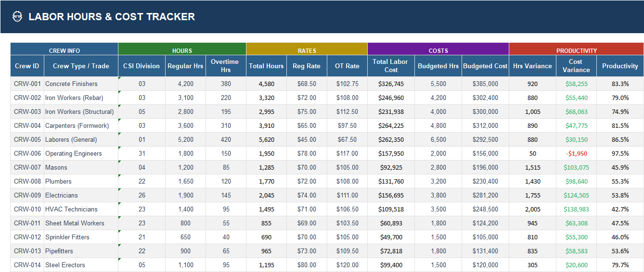This screenshot has height=272, width=644.
Task: Select budgeted cost $385,000
Action: [x=485, y=84]
